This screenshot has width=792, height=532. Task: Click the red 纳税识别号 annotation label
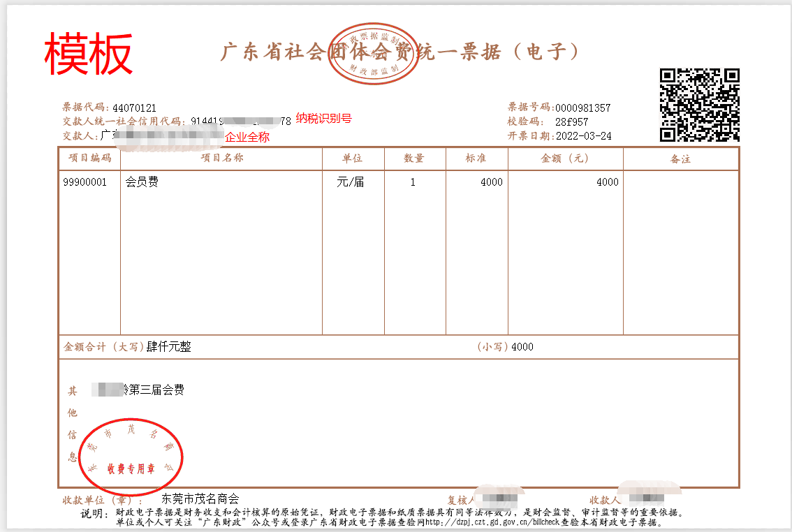[x=324, y=117]
